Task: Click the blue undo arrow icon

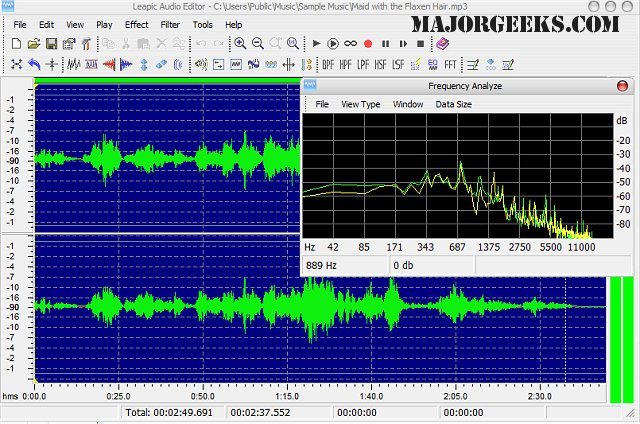Action: pos(34,65)
